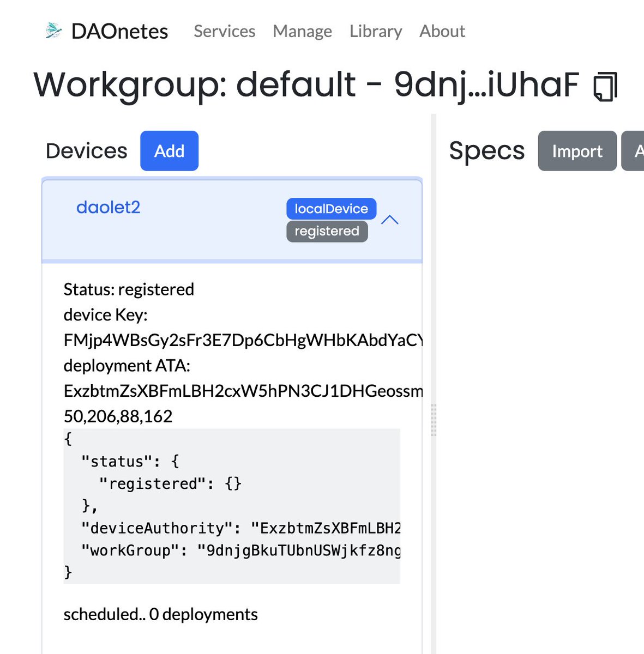Viewport: 644px width, 654px height.
Task: Select the device key value starting FMjp4WBsGy2s
Action: pos(243,340)
